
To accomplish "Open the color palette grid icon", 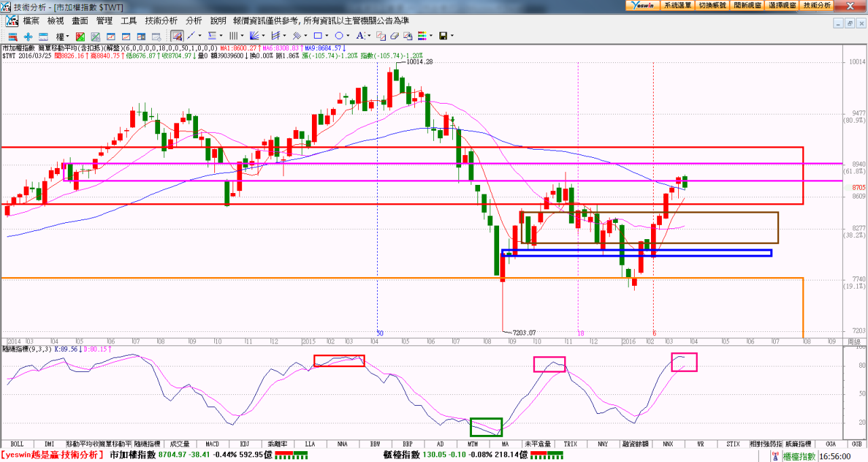I will [x=421, y=36].
